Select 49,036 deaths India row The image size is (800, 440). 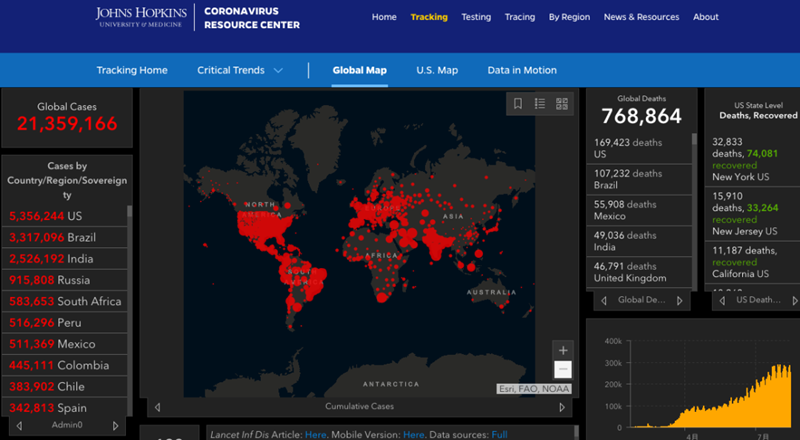tap(639, 241)
